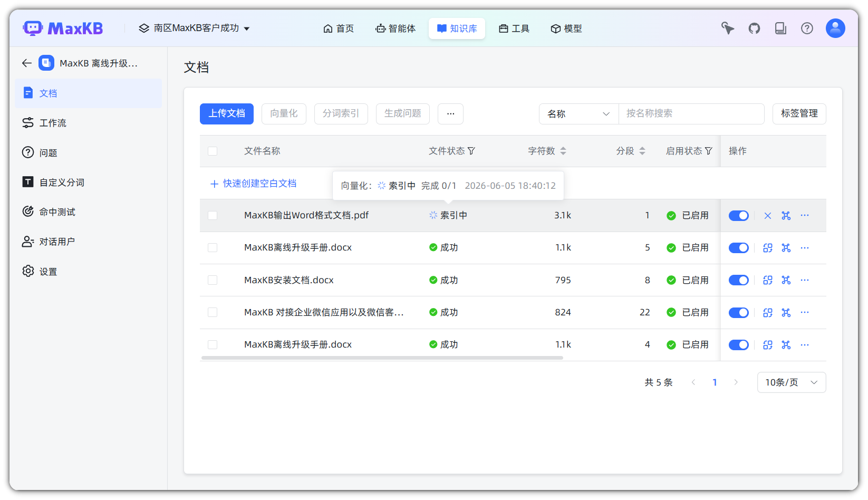The image size is (868, 500).
Task: Expand the 南区MaxKB客户成功 workspace dropdown
Action: (194, 28)
